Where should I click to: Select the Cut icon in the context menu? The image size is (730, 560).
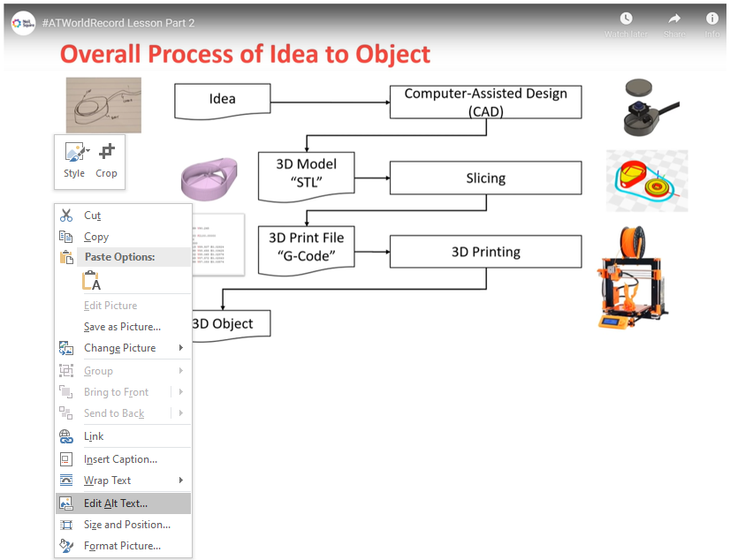pyautogui.click(x=66, y=215)
